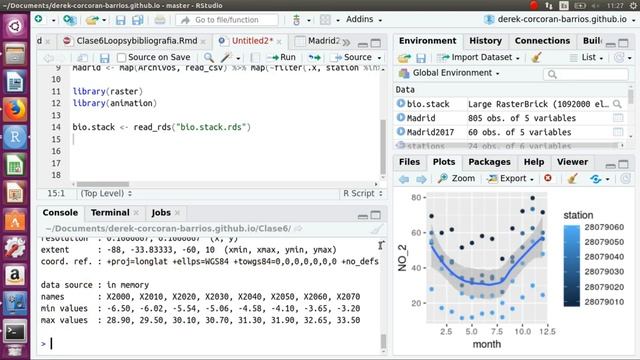Open the Create Project icon
This screenshot has height=360, width=640.
(x=70, y=20)
